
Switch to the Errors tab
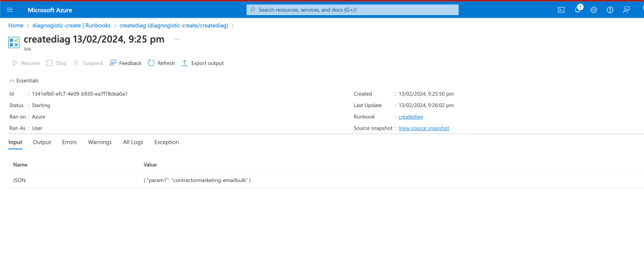coord(69,142)
